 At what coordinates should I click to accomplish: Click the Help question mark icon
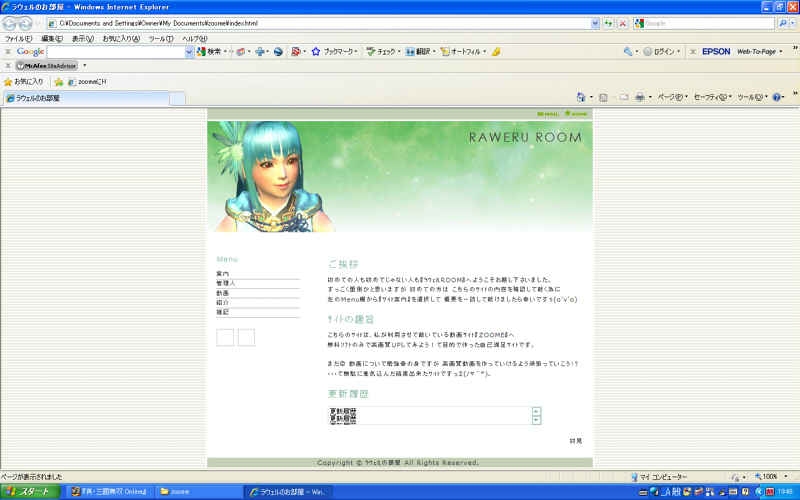click(776, 97)
